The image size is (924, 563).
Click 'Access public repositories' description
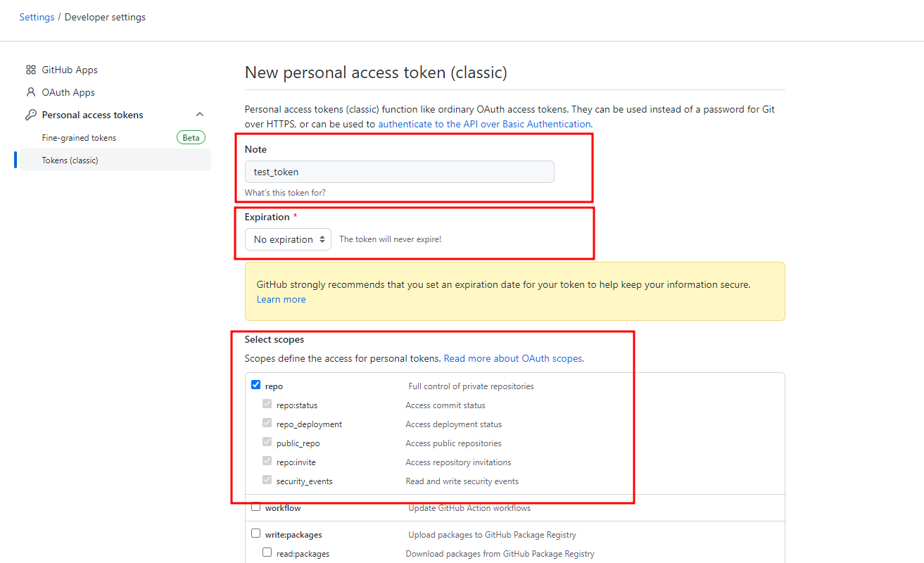[x=453, y=443]
